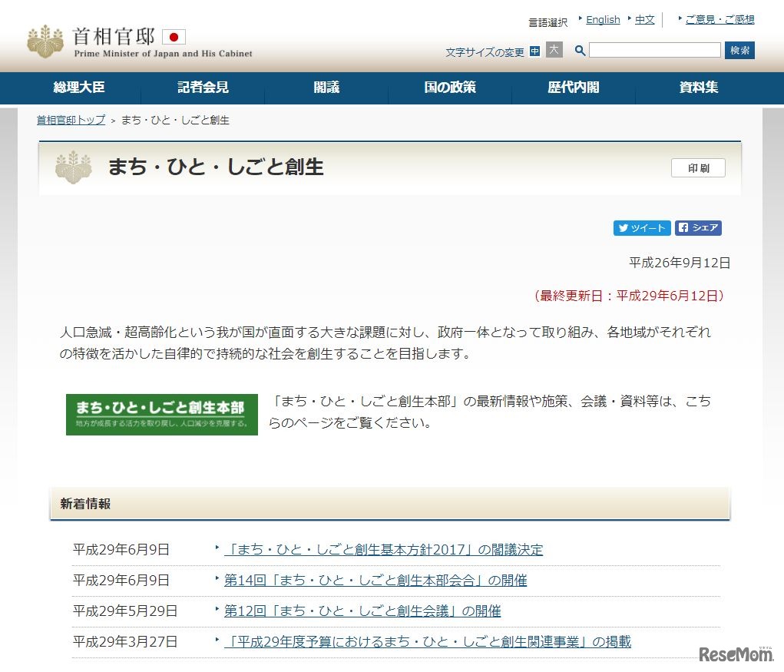Open the 記者会見 menu
784x672 pixels.
tap(201, 88)
